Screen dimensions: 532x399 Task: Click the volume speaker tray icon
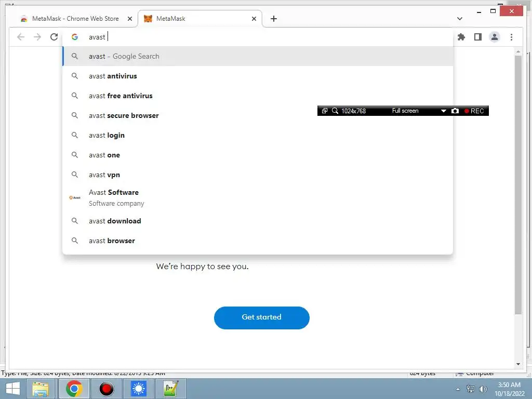click(483, 389)
